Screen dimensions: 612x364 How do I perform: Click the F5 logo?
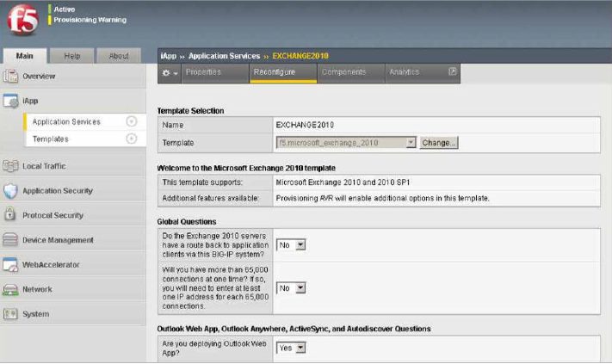coord(23,20)
